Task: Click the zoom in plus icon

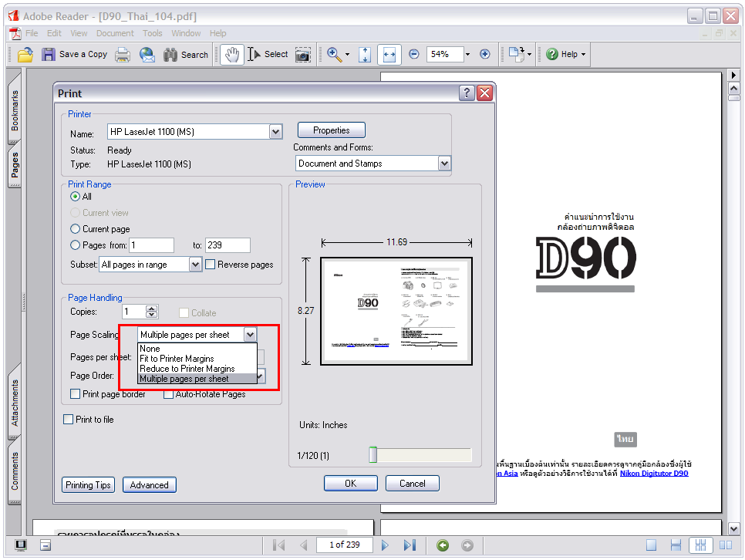Action: click(x=484, y=54)
